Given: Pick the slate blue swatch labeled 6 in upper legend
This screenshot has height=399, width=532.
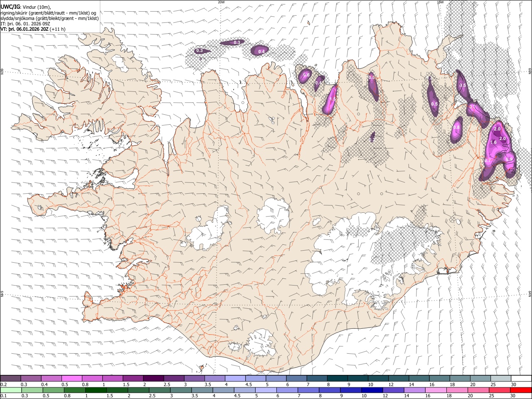Looking at the screenshot, I should coord(296,378).
